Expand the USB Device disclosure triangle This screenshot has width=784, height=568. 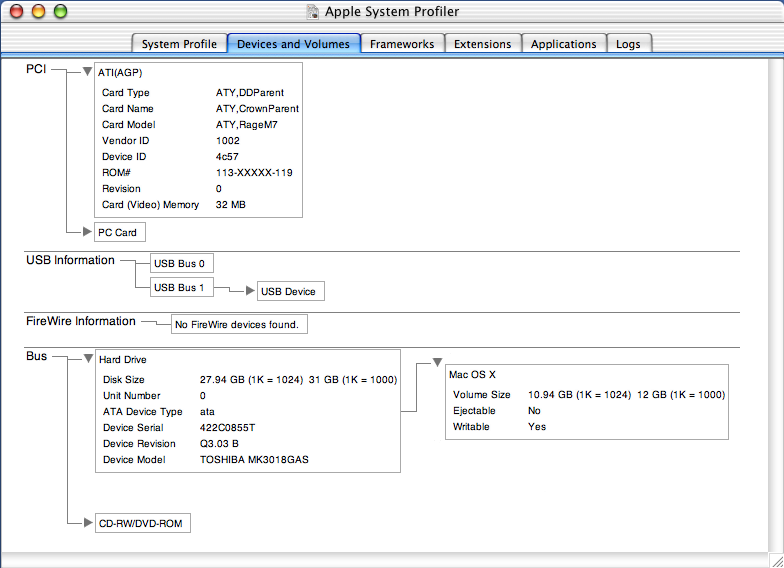click(250, 290)
